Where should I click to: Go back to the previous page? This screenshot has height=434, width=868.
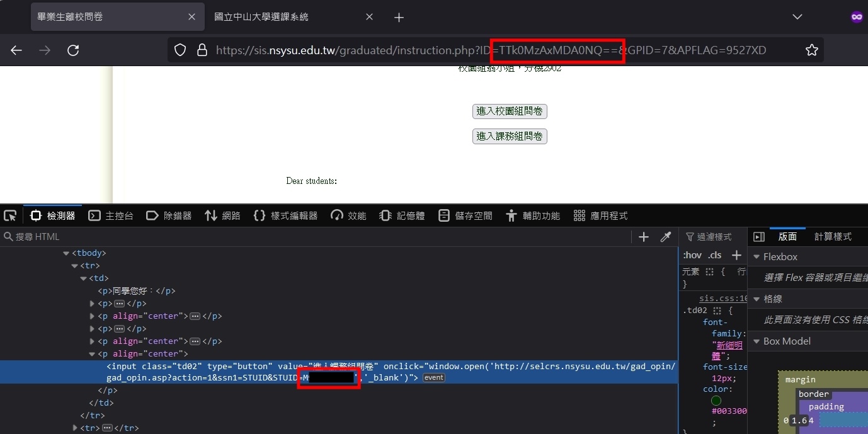(x=16, y=50)
